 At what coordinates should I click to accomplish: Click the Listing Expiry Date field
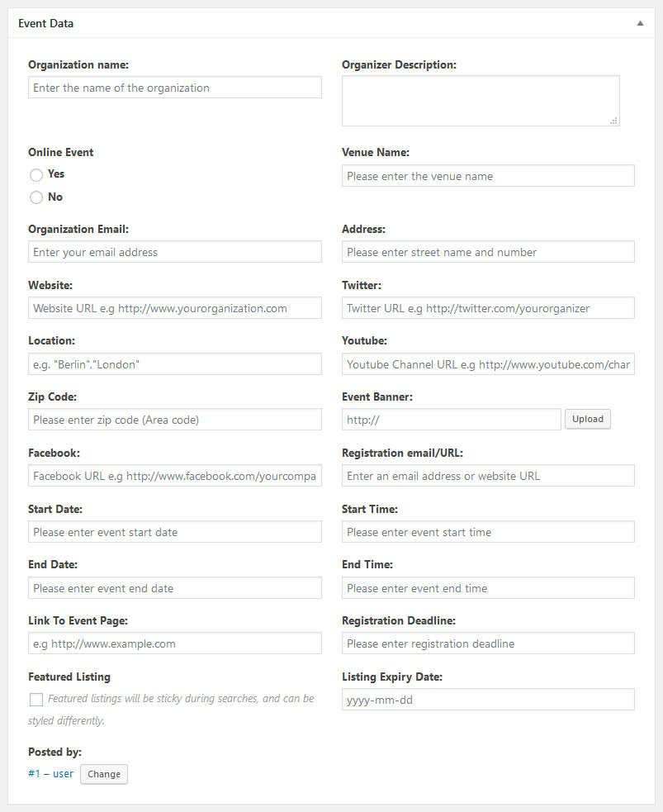(x=488, y=700)
